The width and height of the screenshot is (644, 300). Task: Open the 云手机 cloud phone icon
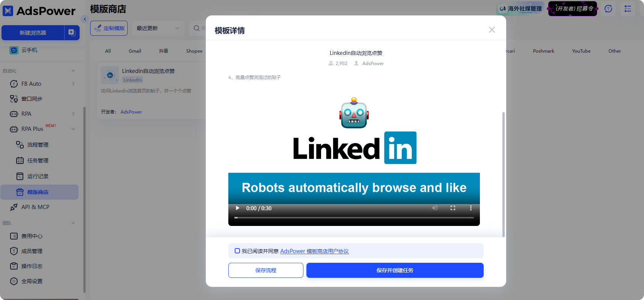click(x=14, y=50)
